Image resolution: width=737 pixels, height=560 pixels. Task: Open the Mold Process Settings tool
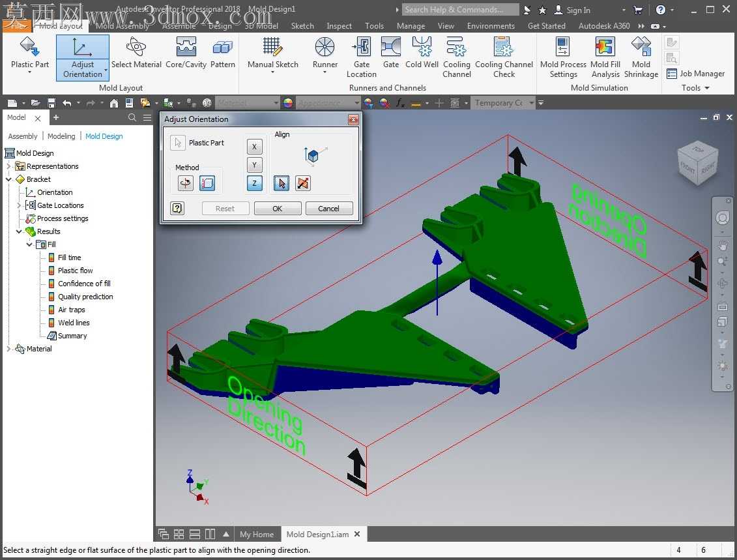563,57
